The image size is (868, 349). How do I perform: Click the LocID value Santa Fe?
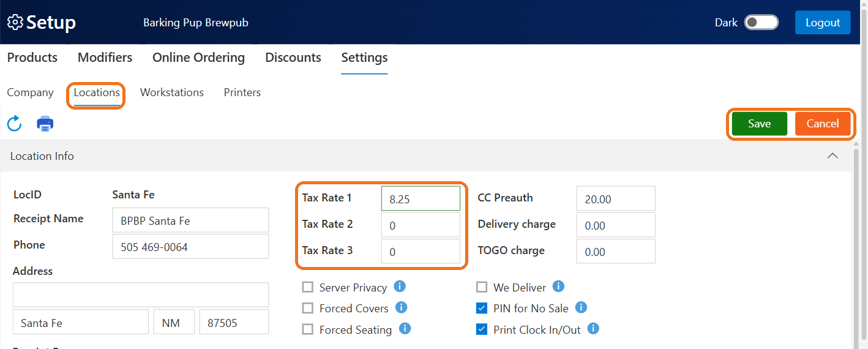click(133, 195)
